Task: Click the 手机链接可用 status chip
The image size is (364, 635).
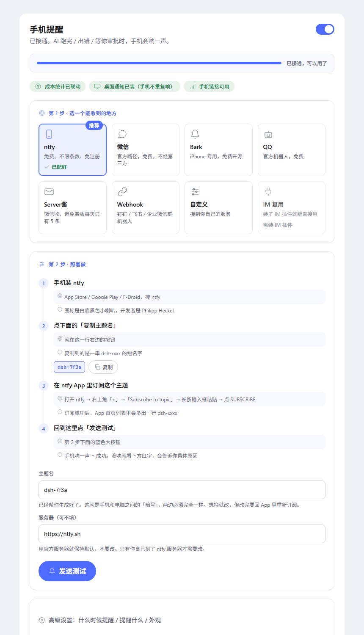Action: click(x=209, y=86)
